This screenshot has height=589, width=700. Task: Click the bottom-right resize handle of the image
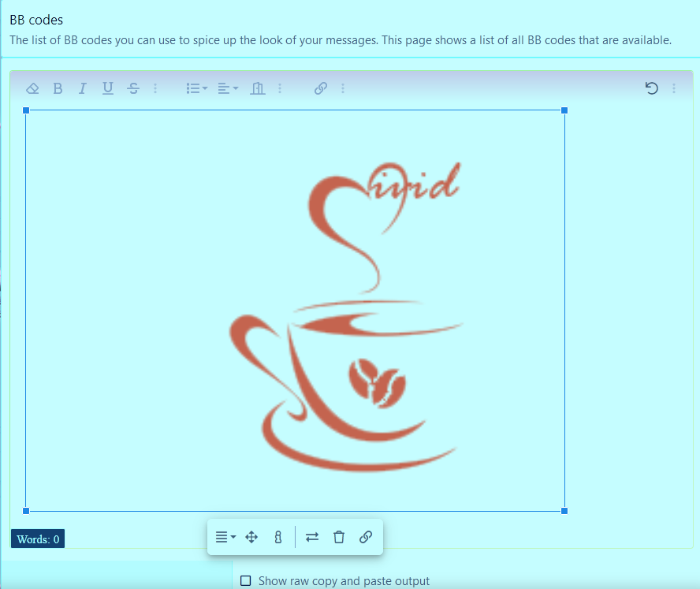tap(564, 511)
